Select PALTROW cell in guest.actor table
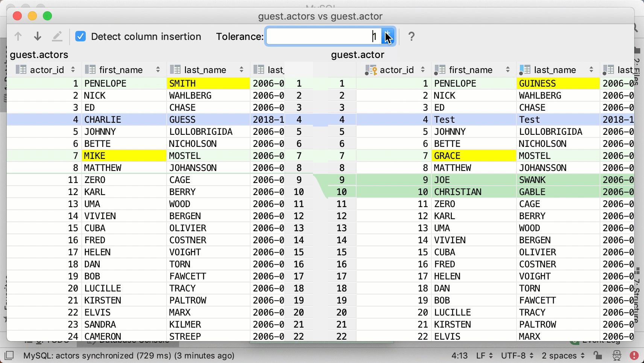 click(x=558, y=325)
